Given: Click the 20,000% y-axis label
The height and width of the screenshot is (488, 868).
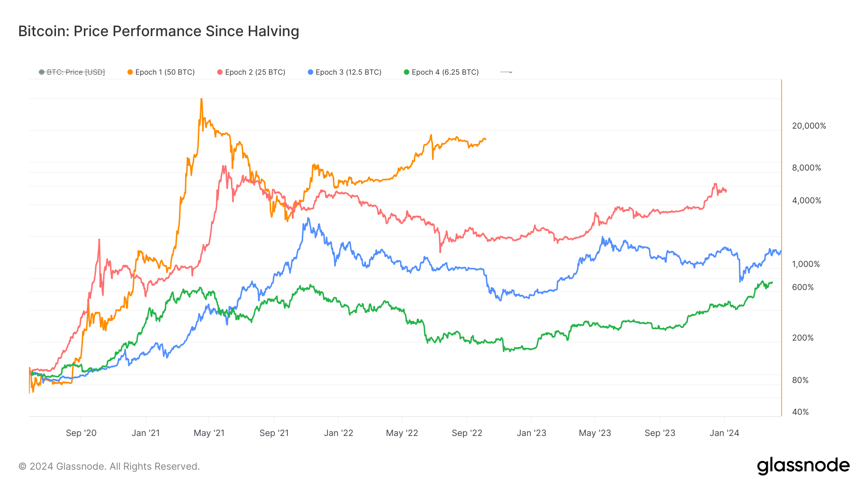Looking at the screenshot, I should 809,126.
